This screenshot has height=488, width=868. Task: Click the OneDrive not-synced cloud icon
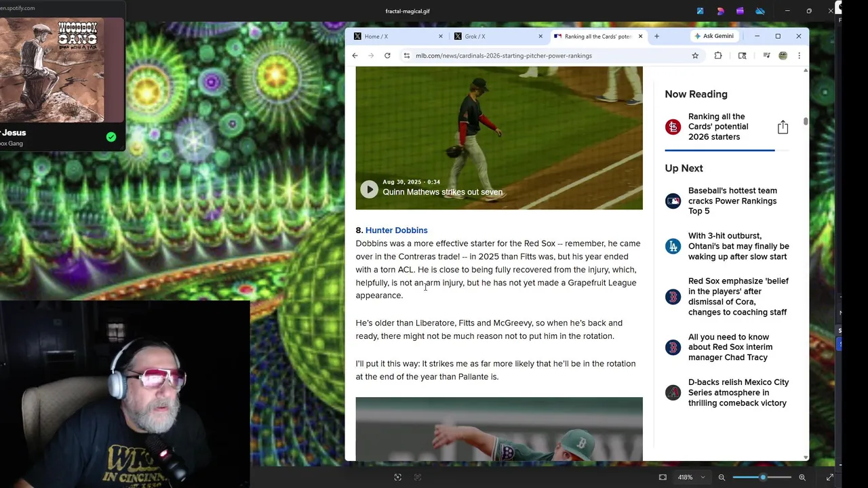point(760,11)
